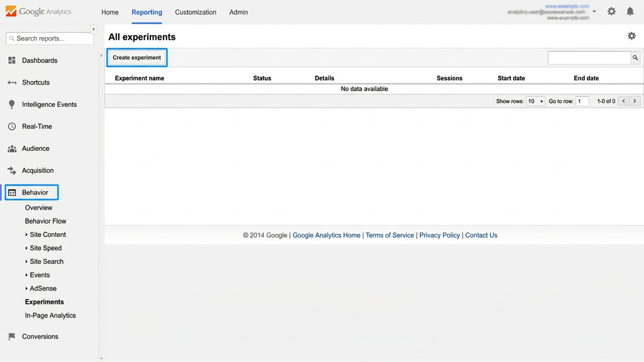The image size is (644, 362).
Task: Switch to the Reporting tab
Action: [147, 13]
